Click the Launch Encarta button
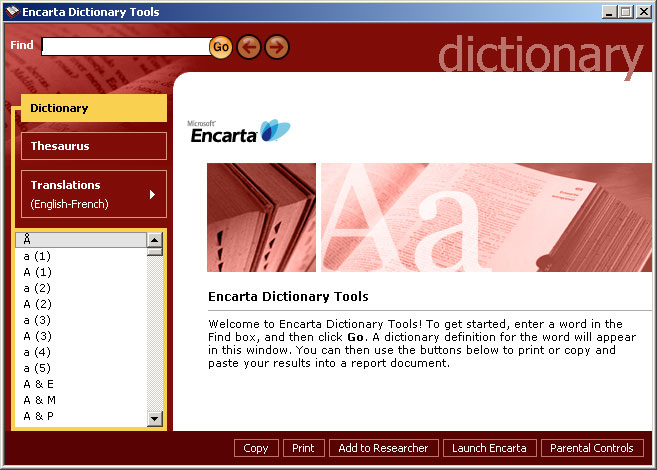Image resolution: width=657 pixels, height=470 pixels. (489, 448)
